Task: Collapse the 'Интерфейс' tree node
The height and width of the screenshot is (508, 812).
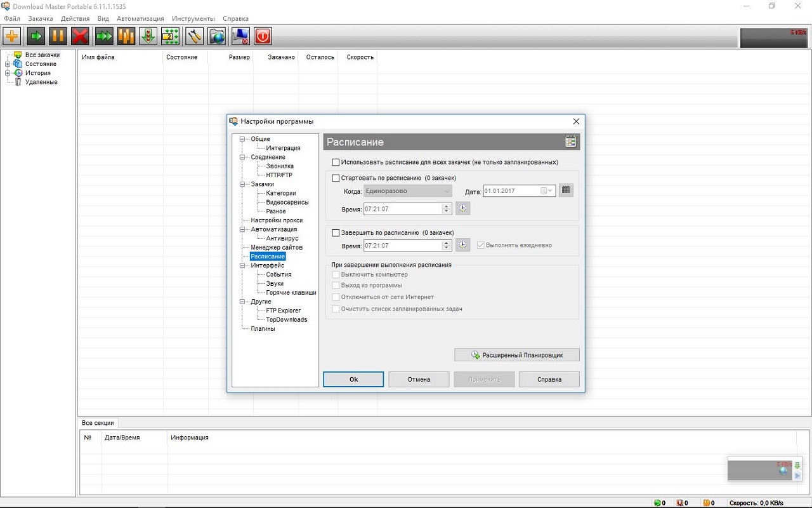Action: [x=242, y=265]
